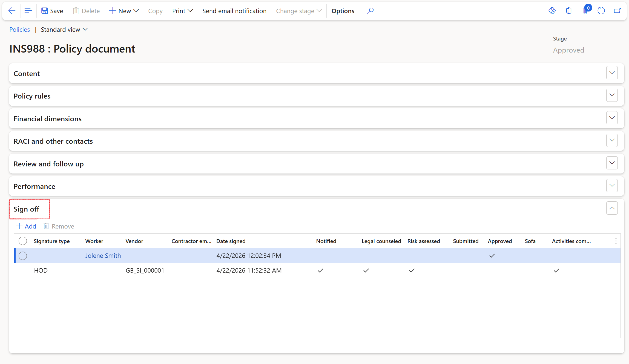
Task: Toggle Activities completed checkmark in HOD row
Action: pyautogui.click(x=556, y=270)
